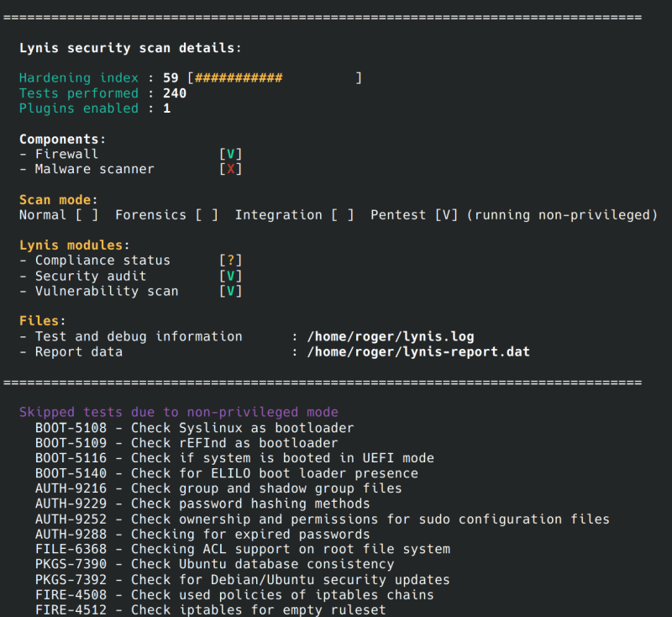Click the Compliance status [?] marker

point(230,261)
